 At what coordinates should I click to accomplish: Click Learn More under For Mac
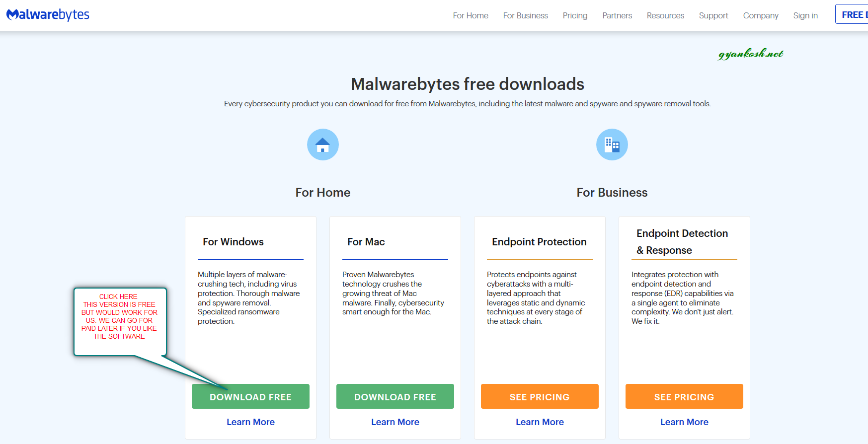(x=395, y=422)
